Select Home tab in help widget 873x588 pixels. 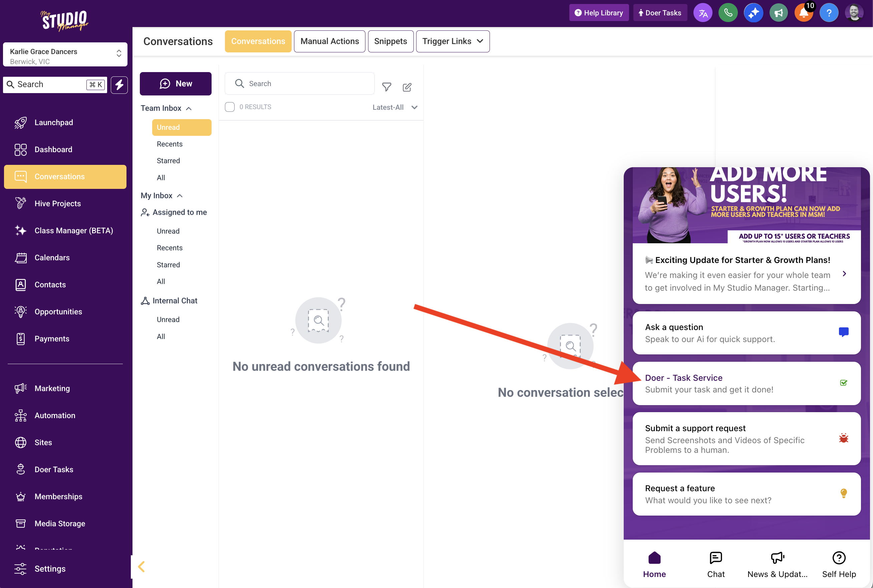click(x=654, y=565)
